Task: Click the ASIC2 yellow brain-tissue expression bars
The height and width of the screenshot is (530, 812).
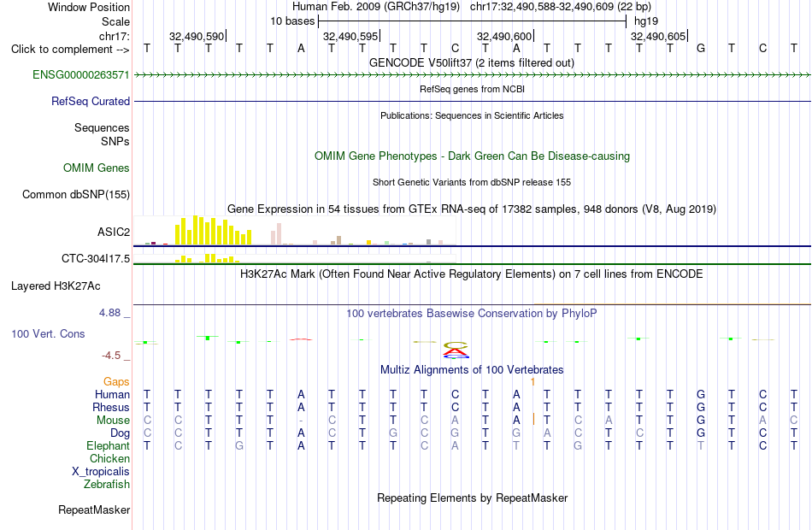Action: [x=214, y=231]
